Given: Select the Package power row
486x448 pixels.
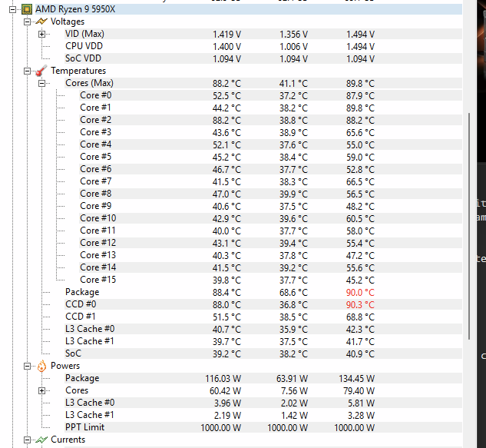Looking at the screenshot, I should click(x=263, y=378).
